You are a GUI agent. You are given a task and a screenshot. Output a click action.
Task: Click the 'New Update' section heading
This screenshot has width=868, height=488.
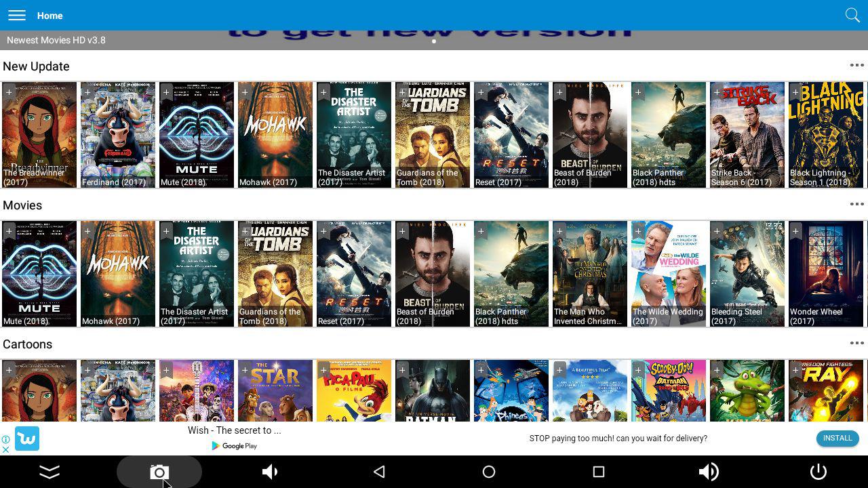tap(36, 66)
